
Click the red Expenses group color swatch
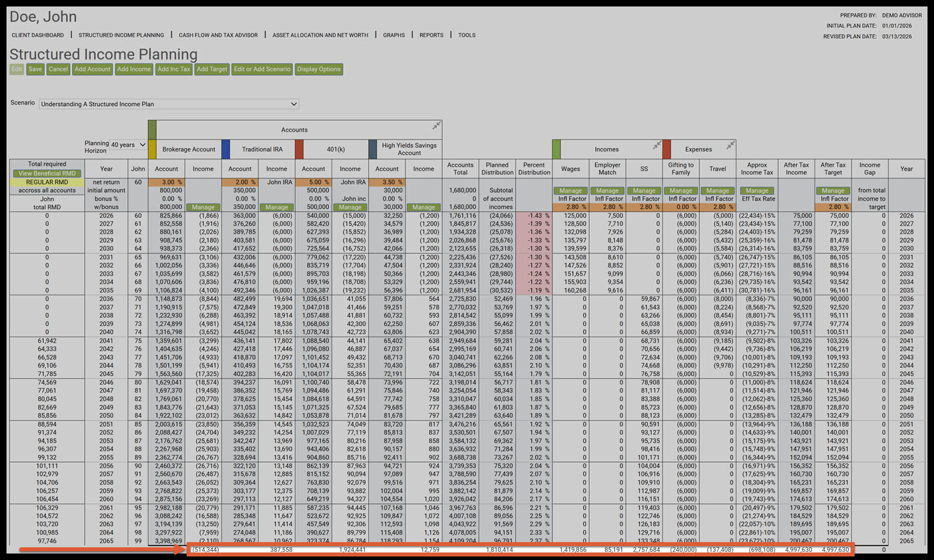click(666, 149)
